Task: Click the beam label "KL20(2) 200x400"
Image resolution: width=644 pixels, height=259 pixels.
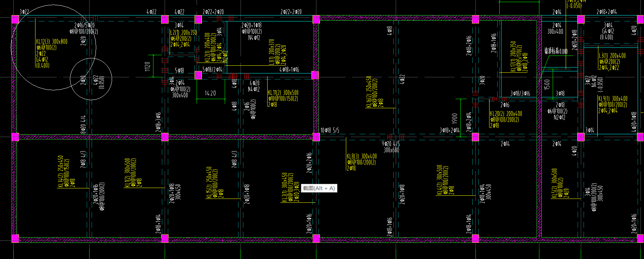Action: click(x=506, y=114)
